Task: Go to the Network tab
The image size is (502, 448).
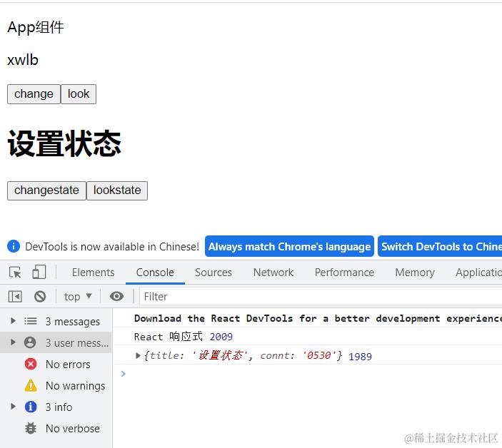Action: pyautogui.click(x=273, y=273)
